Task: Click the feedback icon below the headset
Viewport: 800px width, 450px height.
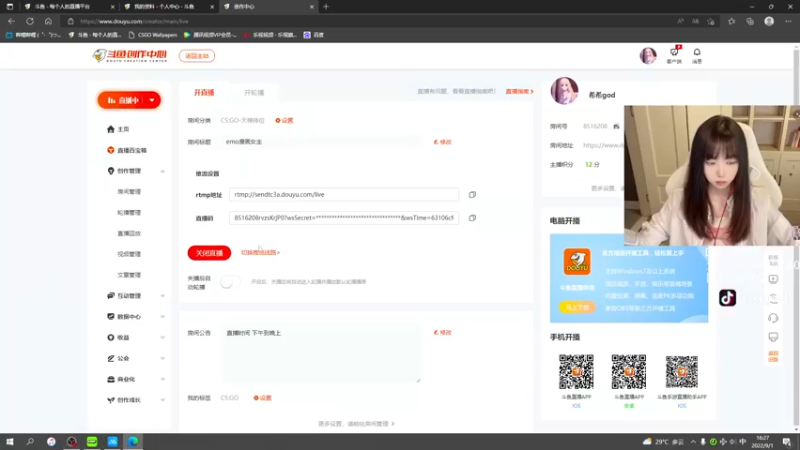Action: point(773,337)
